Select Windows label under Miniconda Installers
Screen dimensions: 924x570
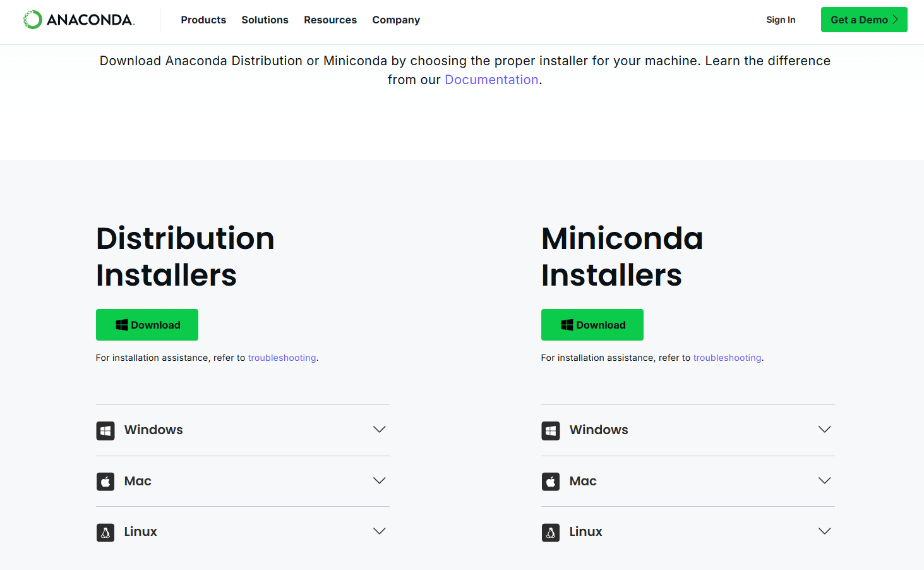tap(599, 430)
